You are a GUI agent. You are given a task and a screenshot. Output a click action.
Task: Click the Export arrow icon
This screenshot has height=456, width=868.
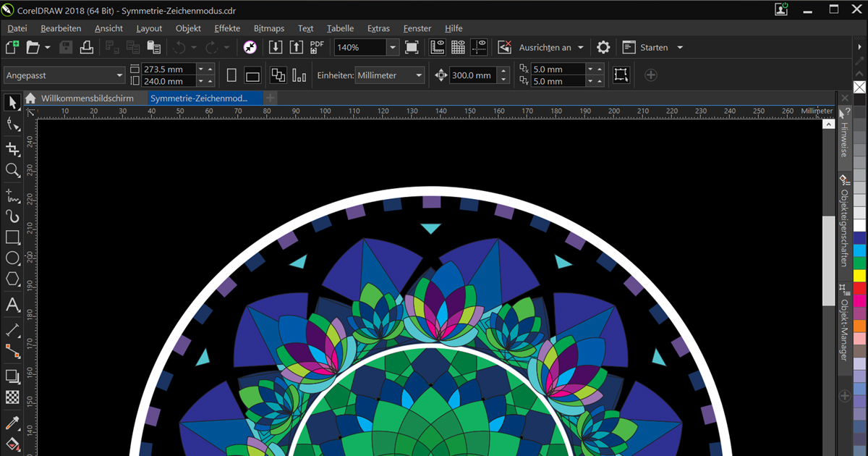coord(297,47)
